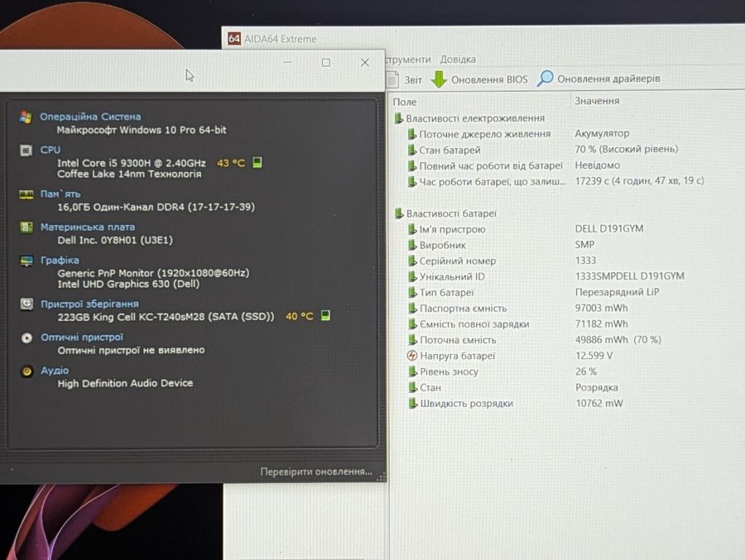The image size is (745, 560).
Task: Click the green SSD temperature indicator icon
Action: [x=325, y=316]
